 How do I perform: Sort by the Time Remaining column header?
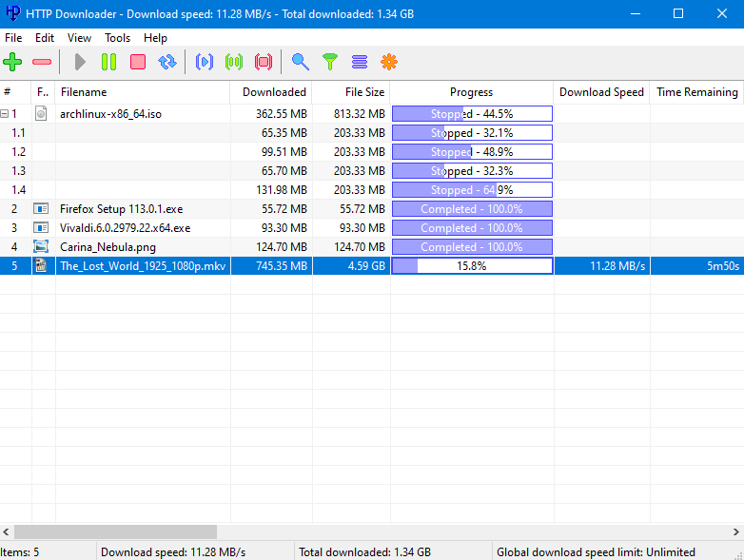tap(697, 92)
